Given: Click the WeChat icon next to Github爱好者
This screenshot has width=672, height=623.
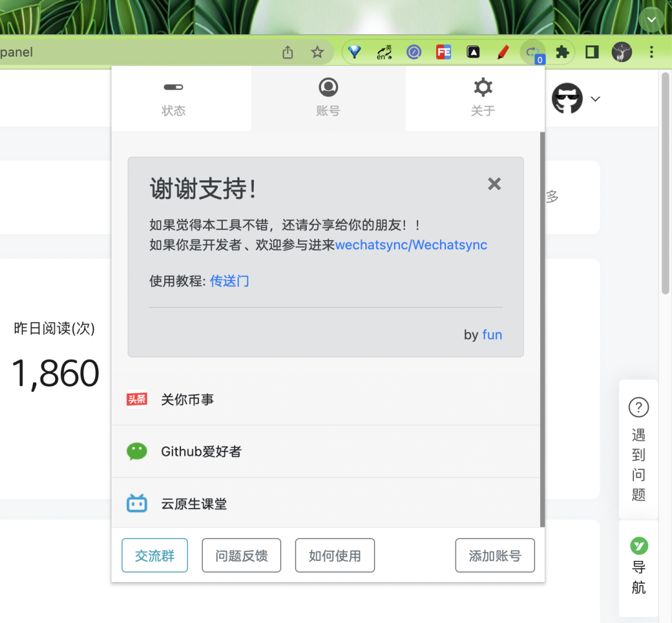Looking at the screenshot, I should [136, 451].
